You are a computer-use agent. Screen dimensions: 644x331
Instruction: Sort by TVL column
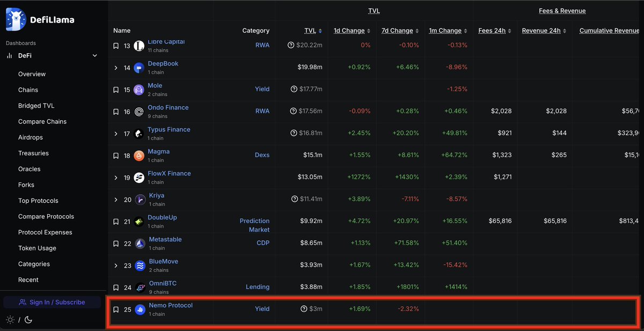pyautogui.click(x=313, y=31)
